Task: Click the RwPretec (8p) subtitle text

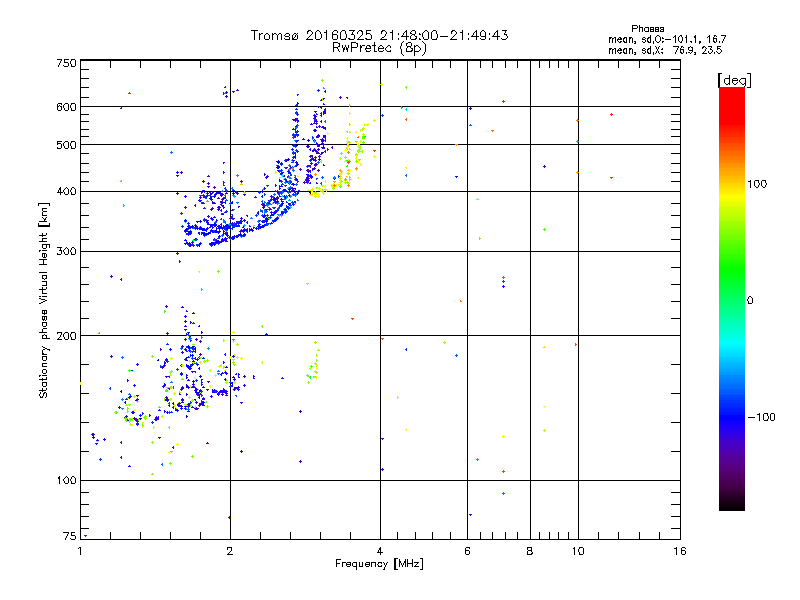Action: (x=379, y=48)
